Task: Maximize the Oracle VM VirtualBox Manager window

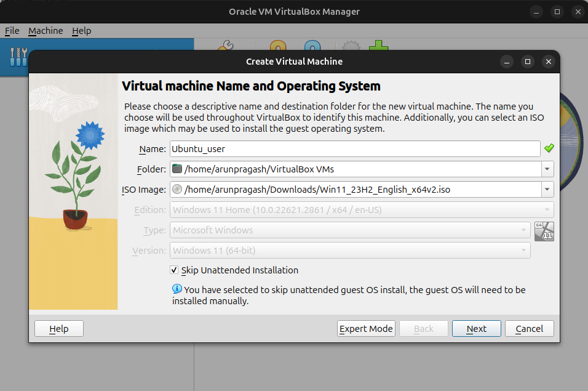Action: click(x=557, y=12)
